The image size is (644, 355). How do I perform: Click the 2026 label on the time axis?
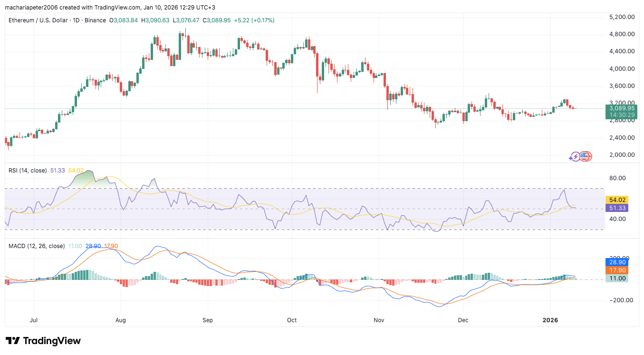point(551,320)
